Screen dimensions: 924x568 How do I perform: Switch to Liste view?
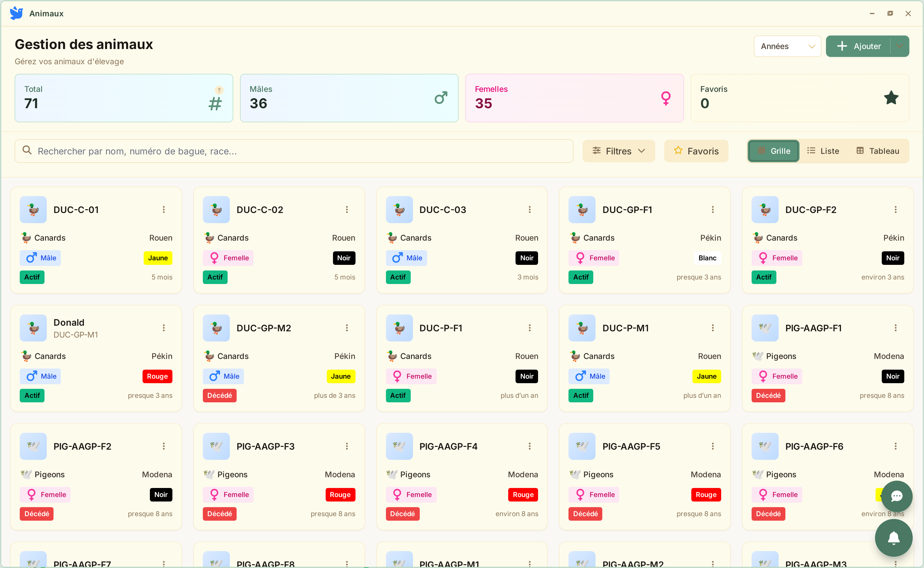pos(823,151)
